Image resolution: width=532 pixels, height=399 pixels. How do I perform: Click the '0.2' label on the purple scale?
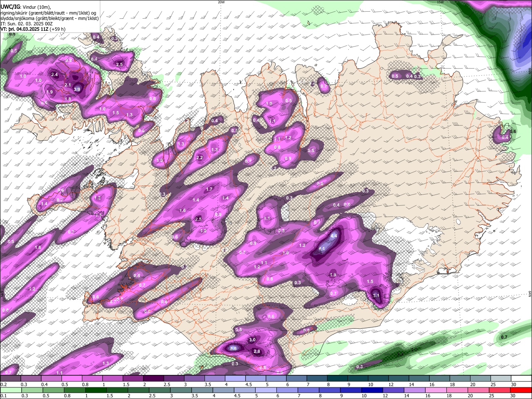[3, 384]
